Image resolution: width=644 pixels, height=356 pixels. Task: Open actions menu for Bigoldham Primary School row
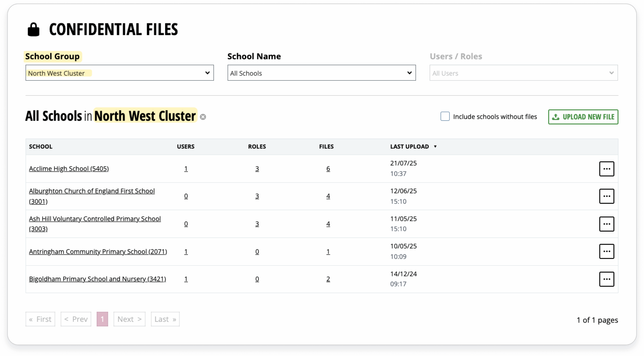tap(606, 279)
